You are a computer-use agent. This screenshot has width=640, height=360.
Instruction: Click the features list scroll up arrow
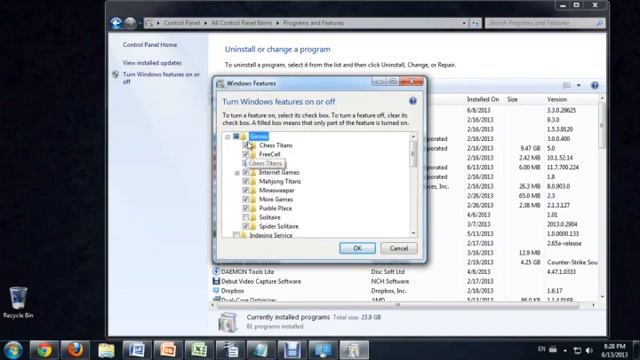click(x=413, y=137)
